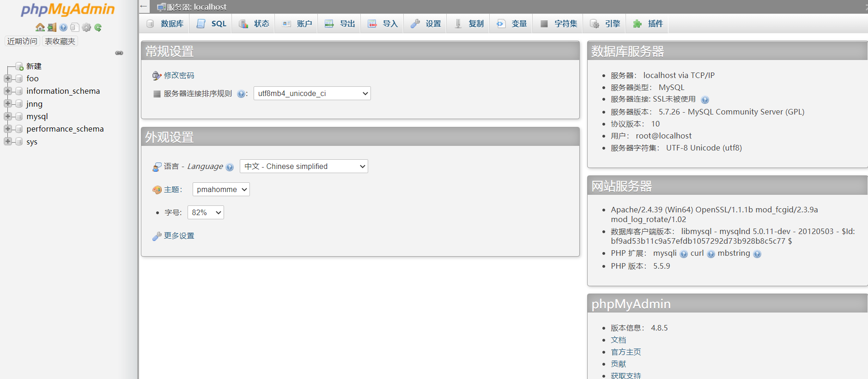Image resolution: width=868 pixels, height=379 pixels.
Task: Switch to the 变量 tab
Action: 511,24
